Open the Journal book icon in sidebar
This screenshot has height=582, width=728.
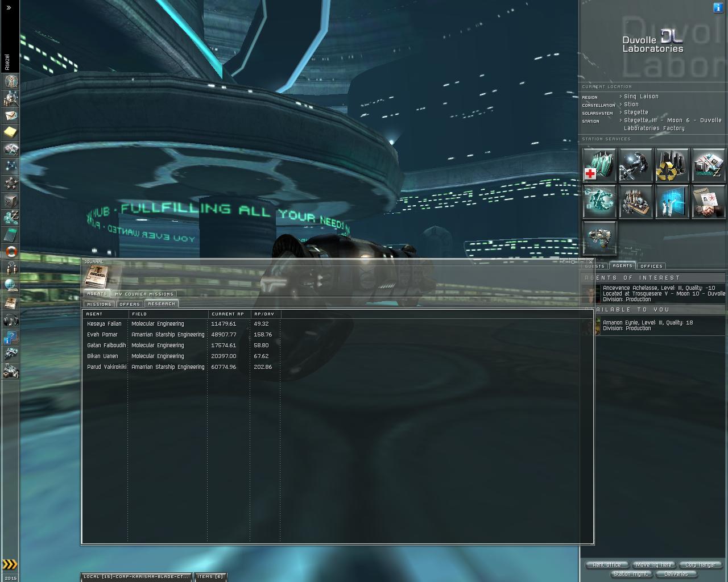coord(11,303)
